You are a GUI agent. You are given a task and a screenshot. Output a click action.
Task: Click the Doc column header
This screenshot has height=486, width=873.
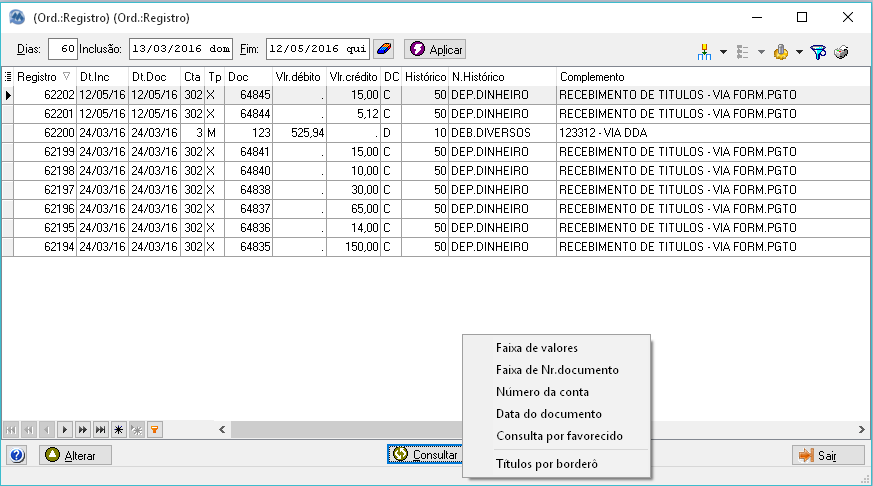pos(248,77)
